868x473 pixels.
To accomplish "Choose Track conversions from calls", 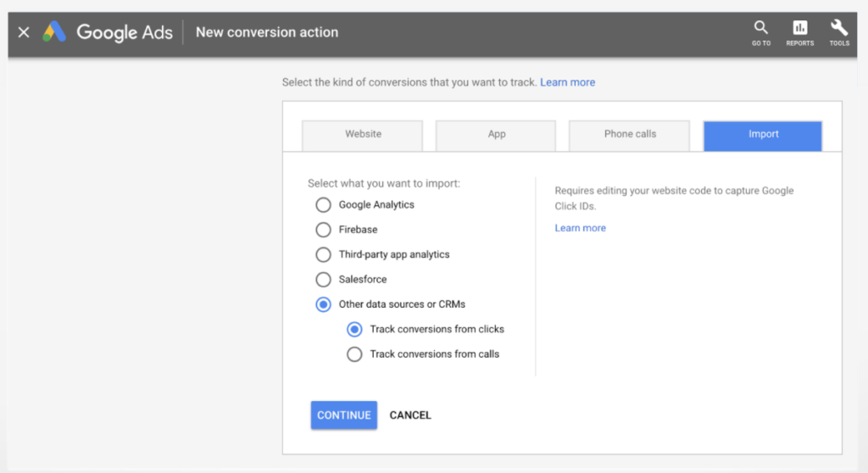I will pos(354,354).
